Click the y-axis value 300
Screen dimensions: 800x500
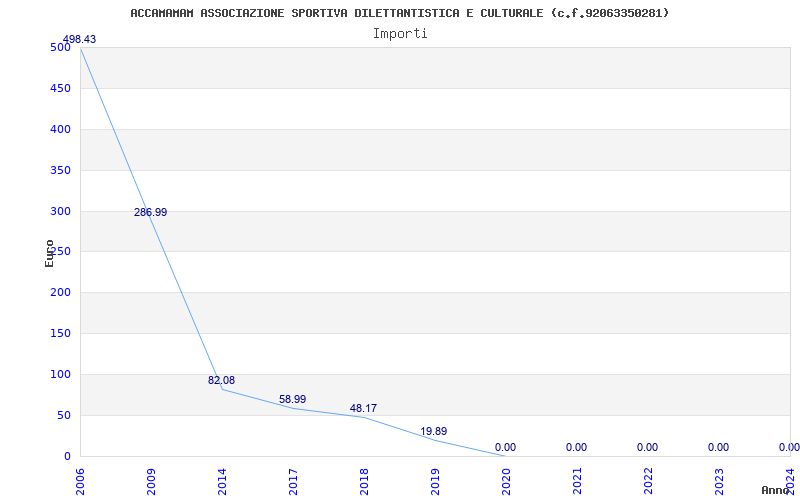click(x=60, y=211)
